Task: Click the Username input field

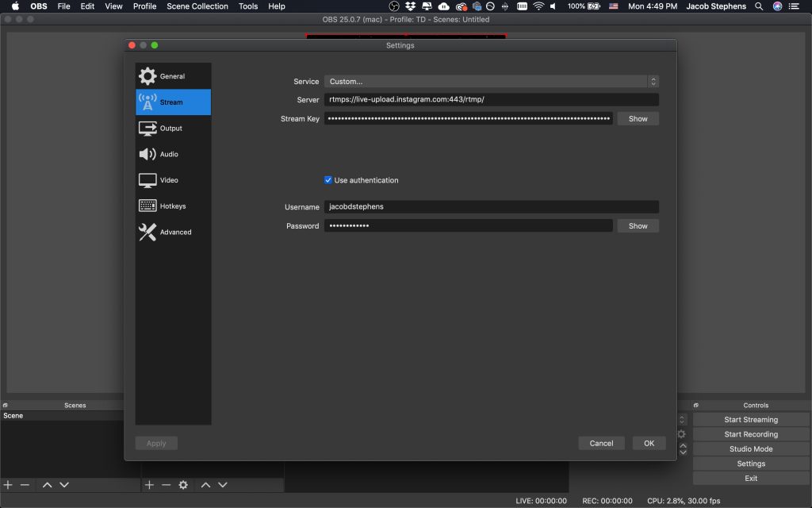Action: click(491, 207)
